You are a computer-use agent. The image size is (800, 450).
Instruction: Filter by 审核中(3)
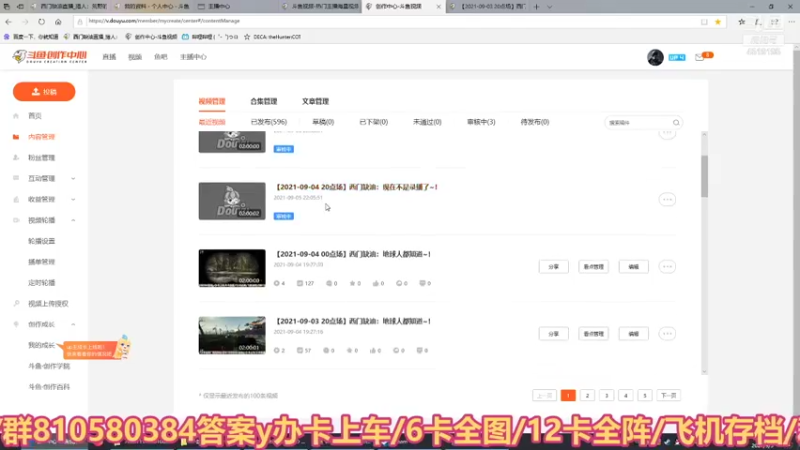(481, 122)
